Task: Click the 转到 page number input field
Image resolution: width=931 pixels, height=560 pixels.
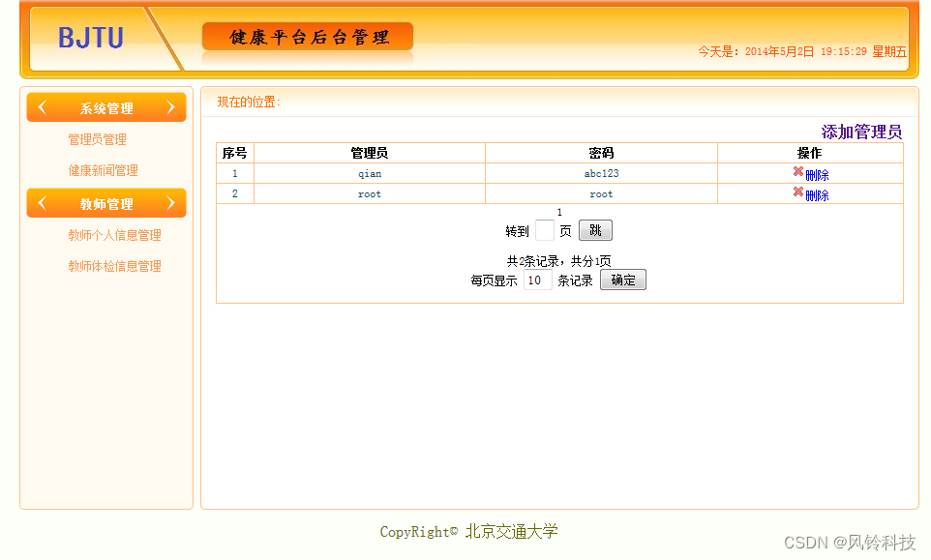Action: tap(545, 230)
